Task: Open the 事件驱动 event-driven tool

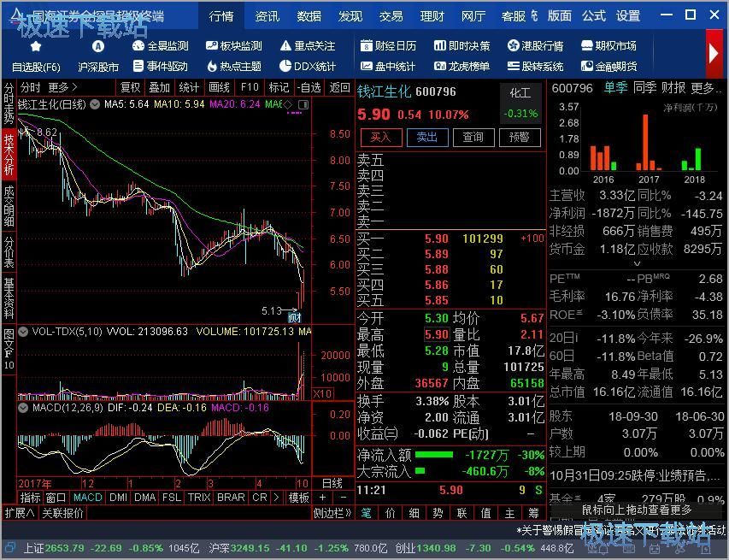Action: pyautogui.click(x=161, y=66)
